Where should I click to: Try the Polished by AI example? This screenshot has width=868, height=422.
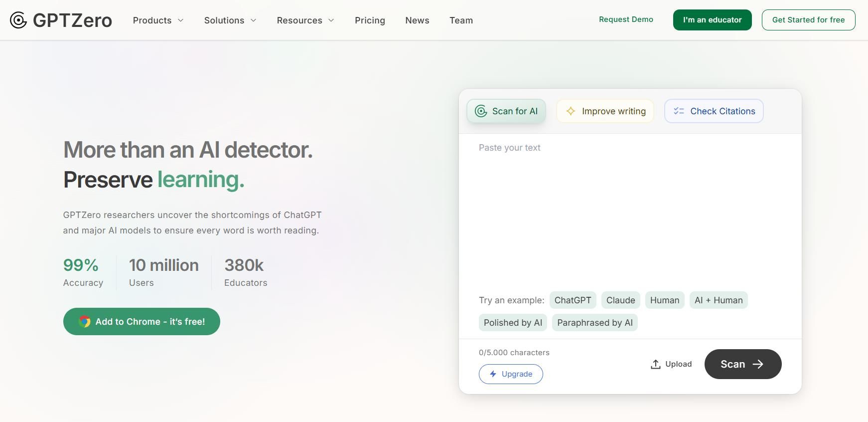pos(513,323)
